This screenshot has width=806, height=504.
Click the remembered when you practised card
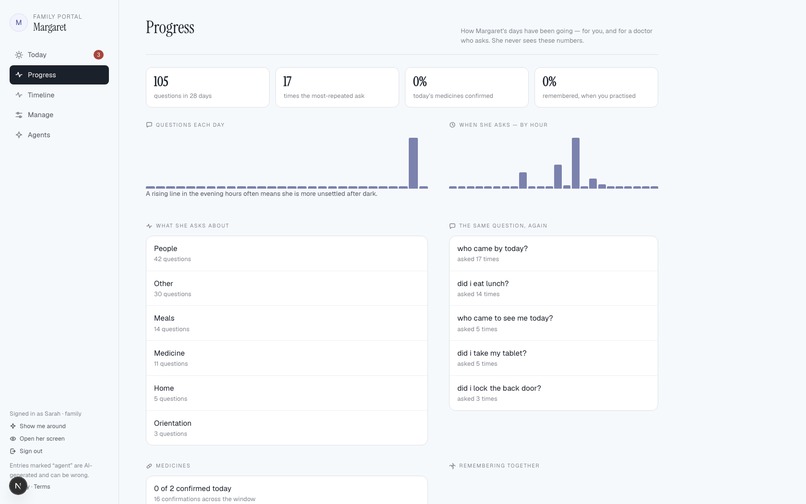596,87
